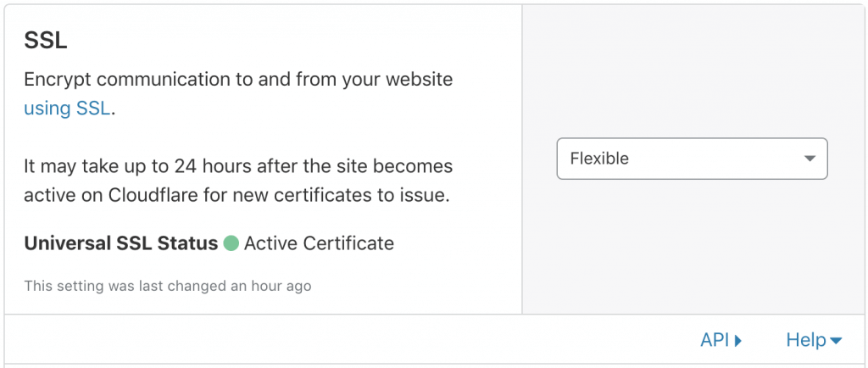Open the Flexible SSL mode dropdown
The height and width of the screenshot is (368, 868).
coord(692,159)
